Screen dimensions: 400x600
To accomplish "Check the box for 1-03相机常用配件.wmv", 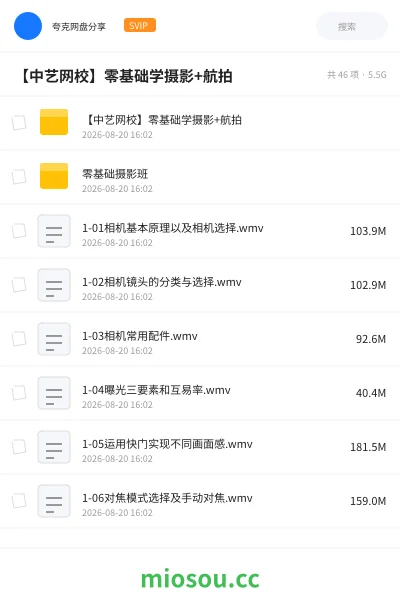I will (19, 339).
